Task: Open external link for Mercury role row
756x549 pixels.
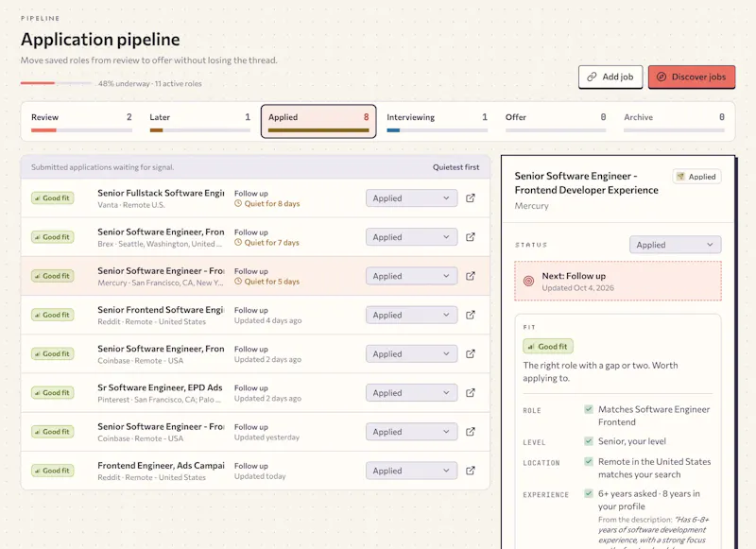Action: (470, 276)
